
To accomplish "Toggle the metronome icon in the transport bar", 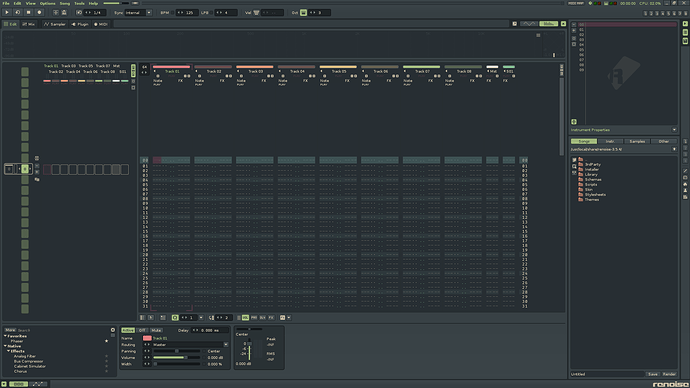I will (64, 13).
